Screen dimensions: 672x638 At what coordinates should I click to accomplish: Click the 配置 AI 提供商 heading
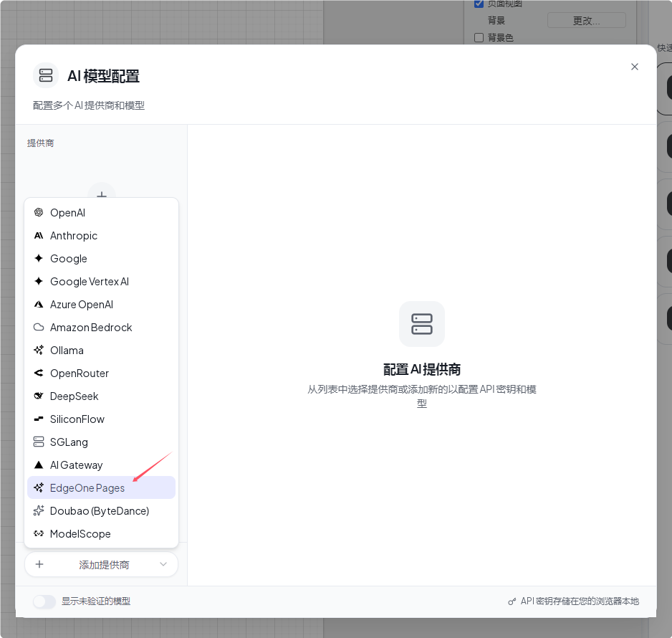[422, 369]
